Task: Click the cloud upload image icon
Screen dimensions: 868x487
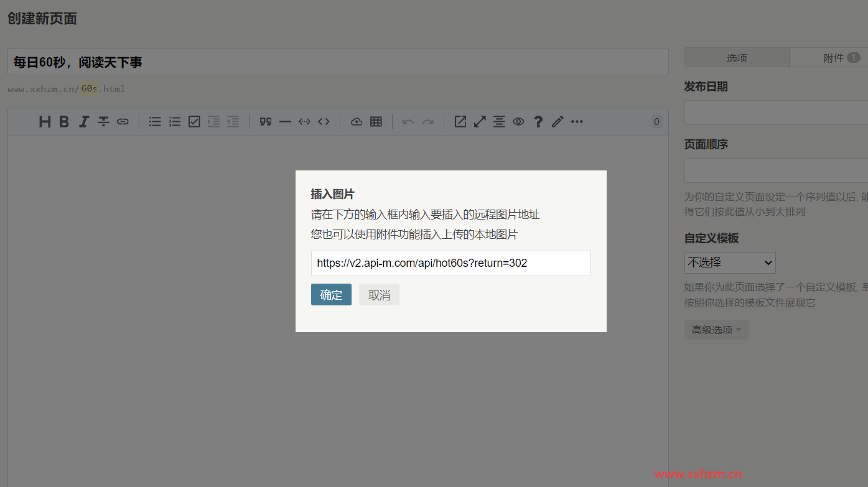Action: pyautogui.click(x=357, y=122)
